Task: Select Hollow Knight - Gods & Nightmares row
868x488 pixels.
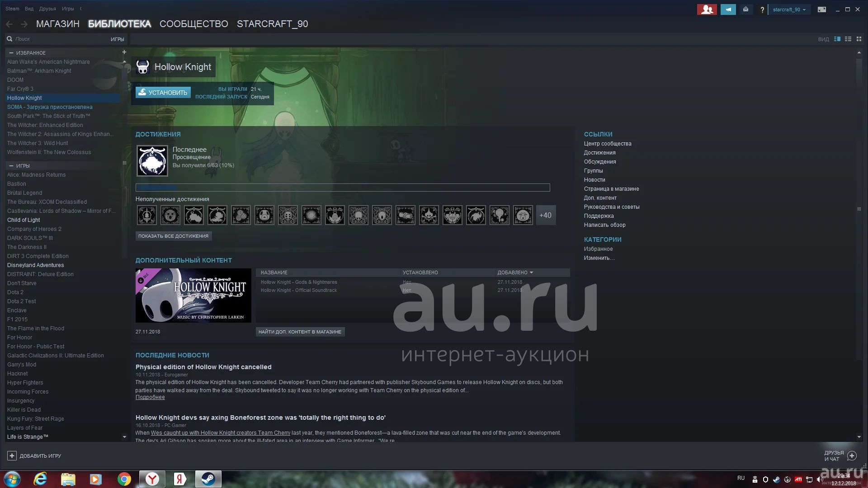Action: coord(413,282)
